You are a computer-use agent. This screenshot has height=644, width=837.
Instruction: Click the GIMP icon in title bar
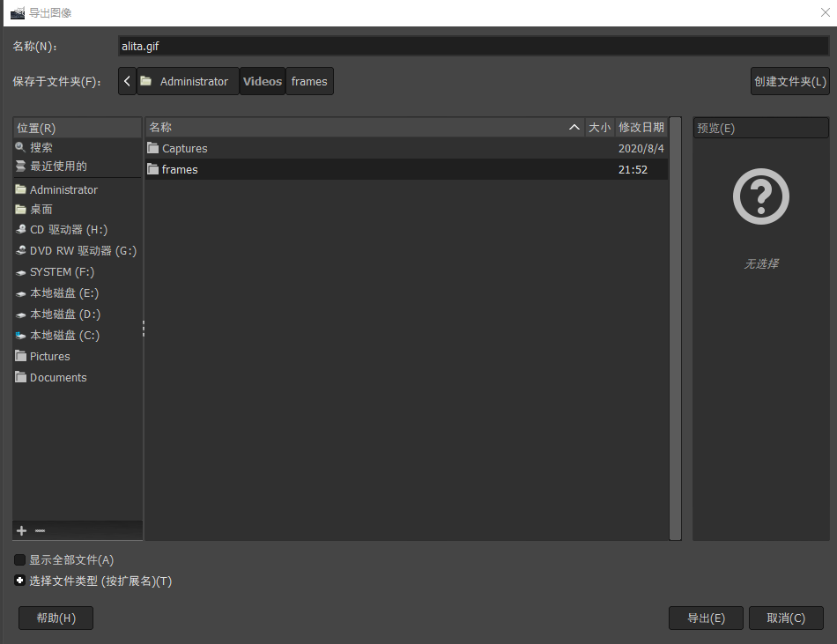coord(18,13)
